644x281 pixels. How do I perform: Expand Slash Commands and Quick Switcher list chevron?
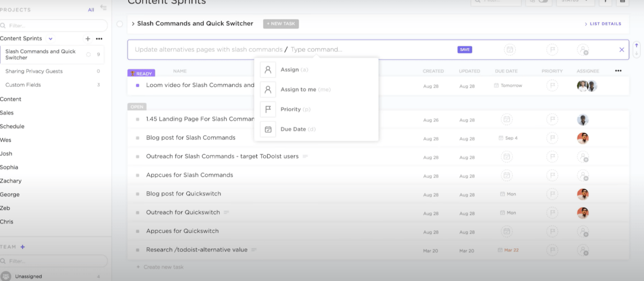coord(133,23)
